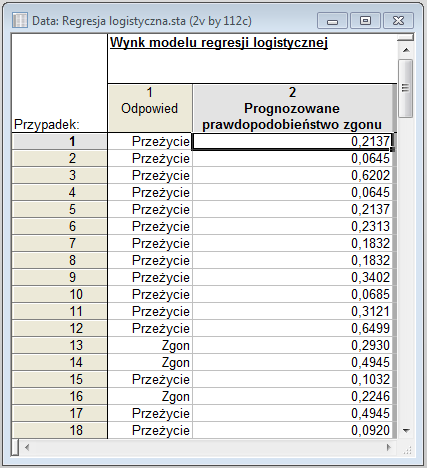Click the vertical scrollbar thumb
The width and height of the screenshot is (427, 468).
pyautogui.click(x=406, y=88)
